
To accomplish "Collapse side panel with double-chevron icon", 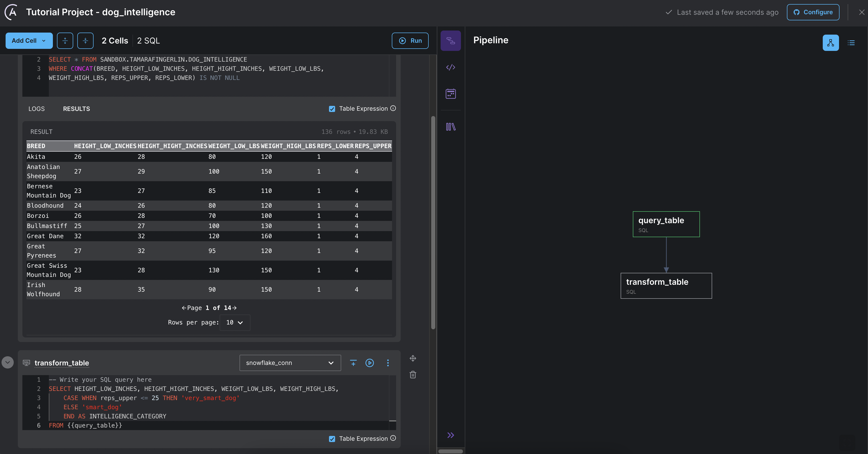I will (451, 435).
